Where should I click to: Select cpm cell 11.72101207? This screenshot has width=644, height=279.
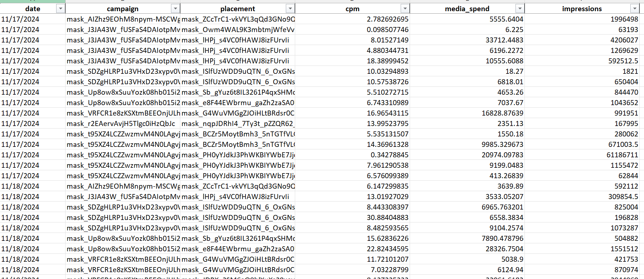(x=352, y=259)
